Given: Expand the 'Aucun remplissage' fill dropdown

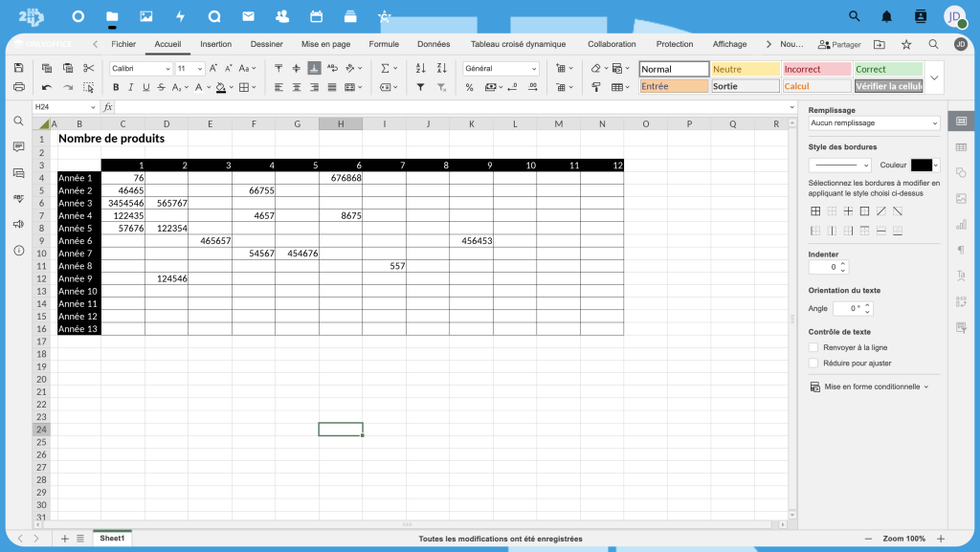Looking at the screenshot, I should coord(874,123).
